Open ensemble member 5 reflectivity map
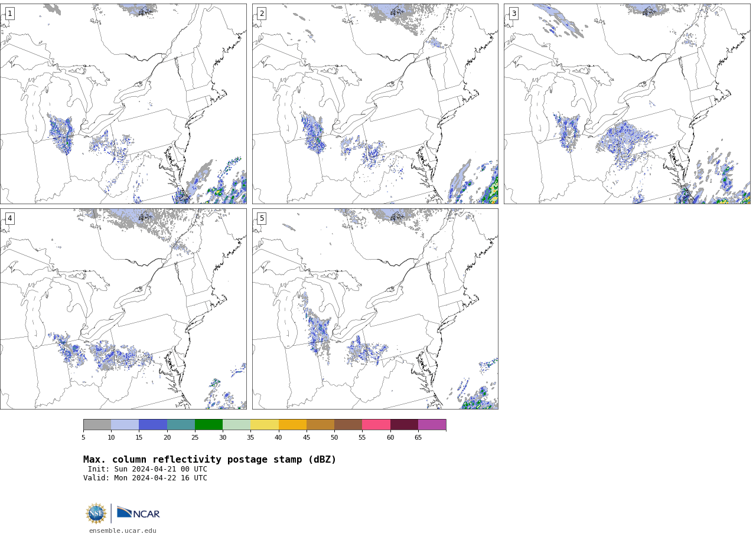 (x=375, y=309)
